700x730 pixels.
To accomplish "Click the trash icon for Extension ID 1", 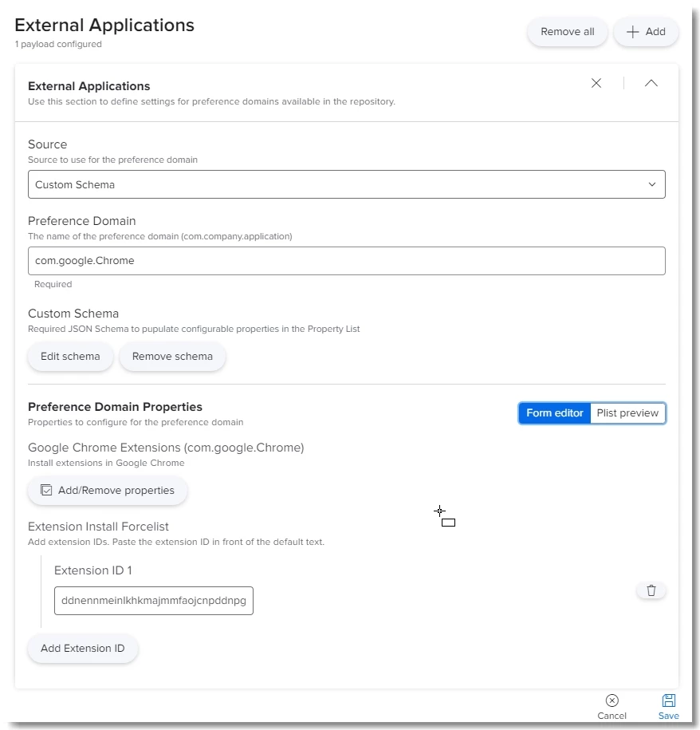I will coord(651,590).
